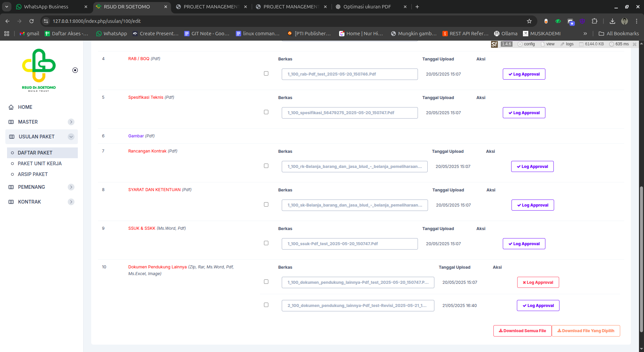Check the RAB / BOQ file checkbox
The image size is (644, 352).
coord(266,74)
